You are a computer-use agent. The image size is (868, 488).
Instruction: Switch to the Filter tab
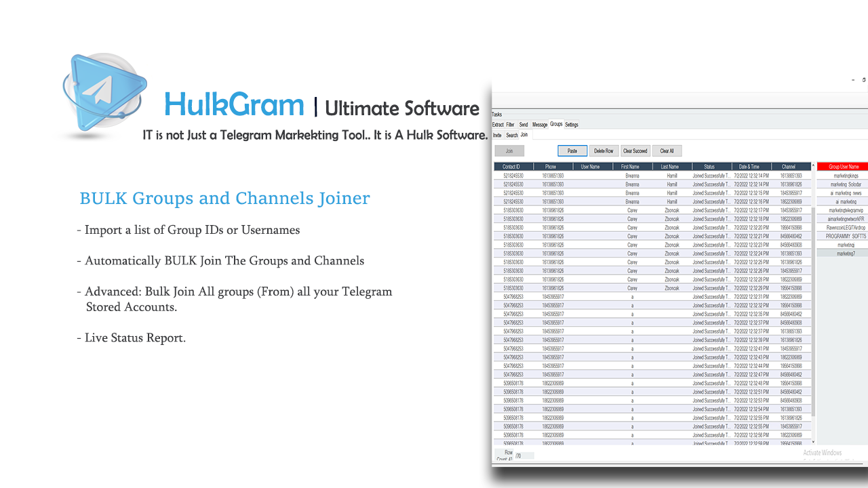pyautogui.click(x=510, y=125)
